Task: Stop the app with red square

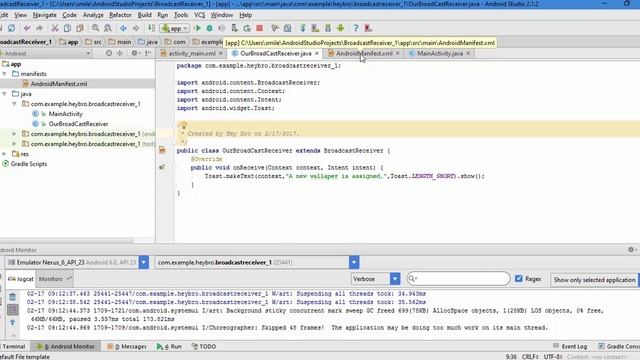Action: coord(260,28)
